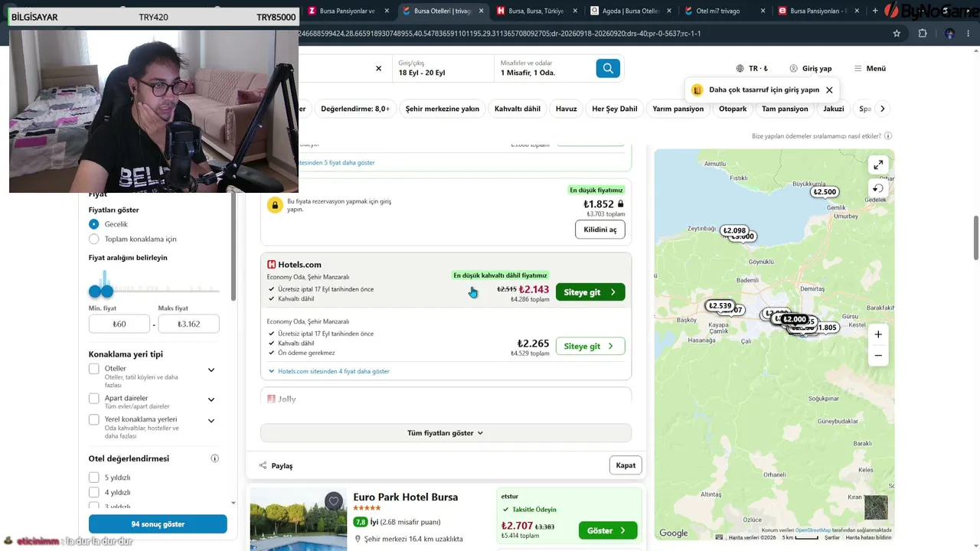Check the Yerel konaklama yerleri checkbox
Screen dimensions: 980x551
pyautogui.click(x=94, y=419)
